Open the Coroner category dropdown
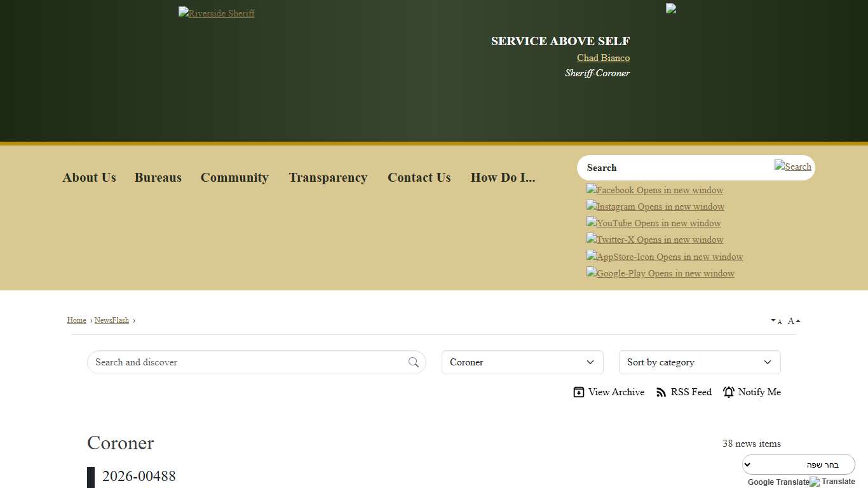The height and width of the screenshot is (488, 868). click(522, 362)
